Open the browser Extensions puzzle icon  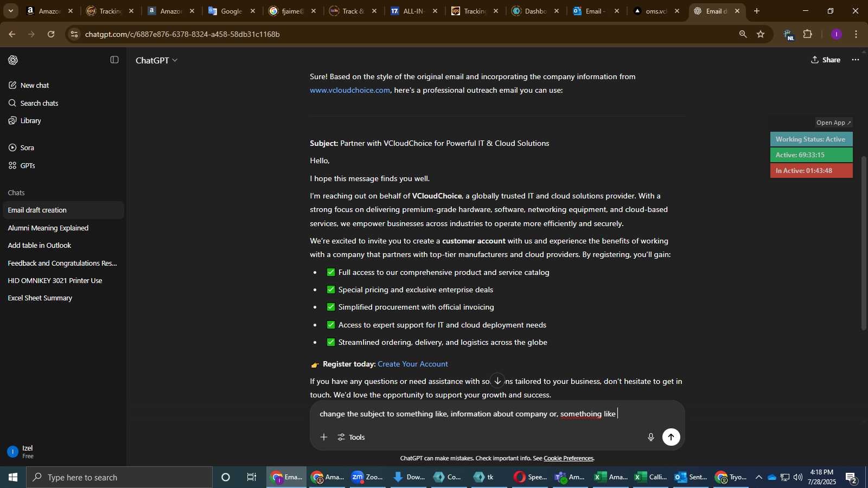[808, 34]
